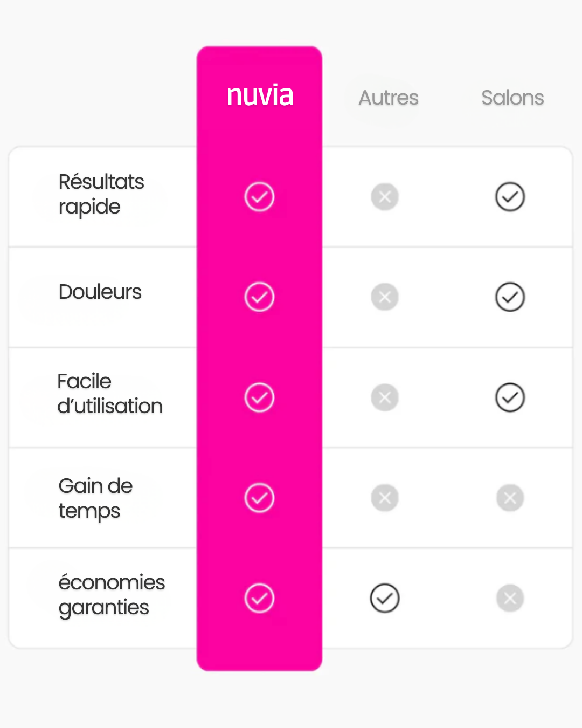Click Salons X icon for Gain de temps
The width and height of the screenshot is (582, 728).
tap(510, 498)
